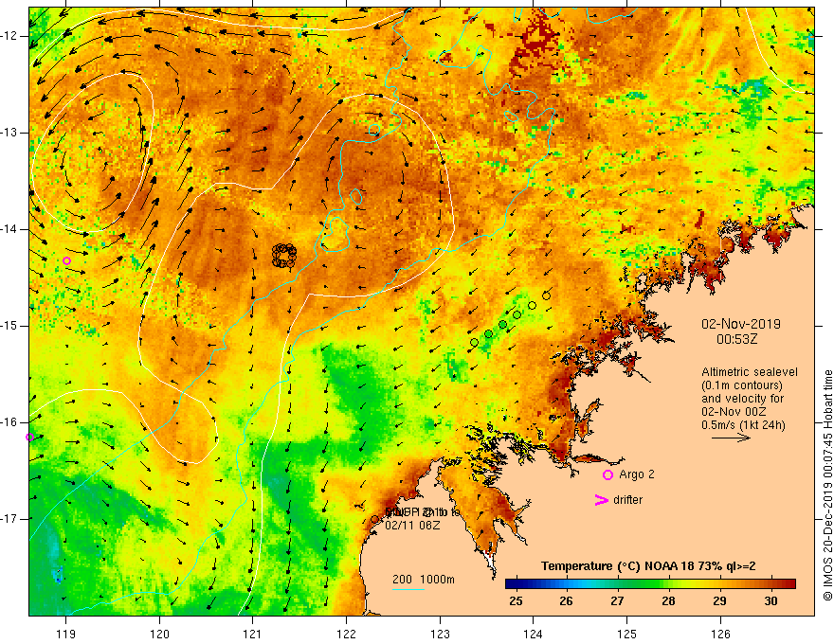
Task: Click colorbar tick label 30
Action: point(771,601)
